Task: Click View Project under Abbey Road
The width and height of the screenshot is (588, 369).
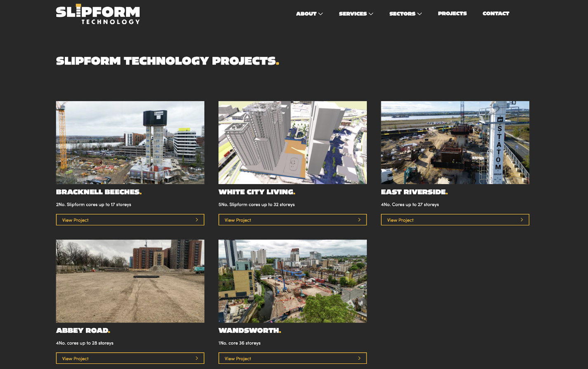Action: click(x=130, y=358)
